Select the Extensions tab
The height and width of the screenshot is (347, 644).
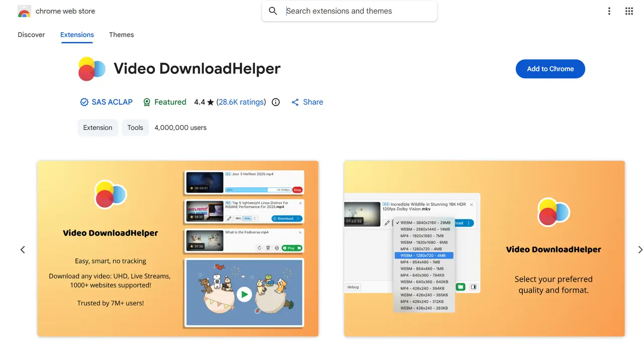(77, 35)
